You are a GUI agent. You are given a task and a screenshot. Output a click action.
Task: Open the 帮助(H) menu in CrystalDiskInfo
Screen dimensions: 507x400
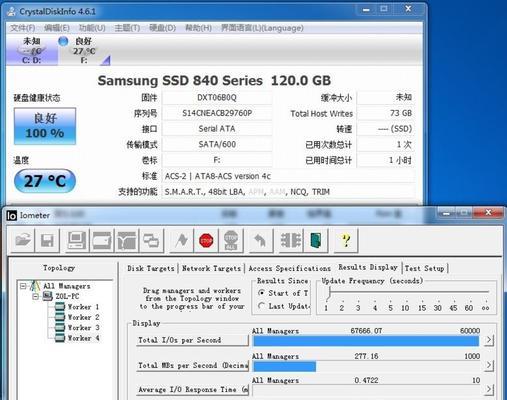tap(198, 28)
